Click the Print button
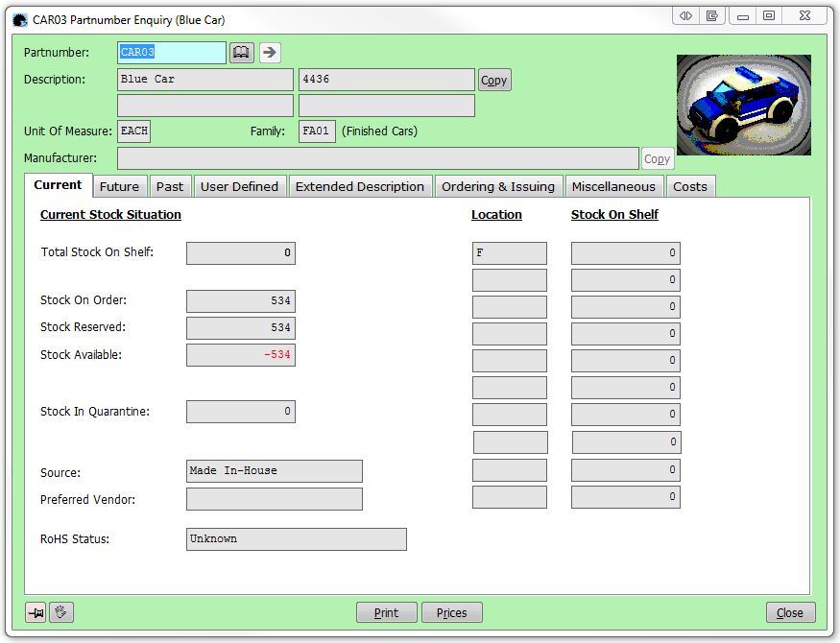 [x=386, y=612]
